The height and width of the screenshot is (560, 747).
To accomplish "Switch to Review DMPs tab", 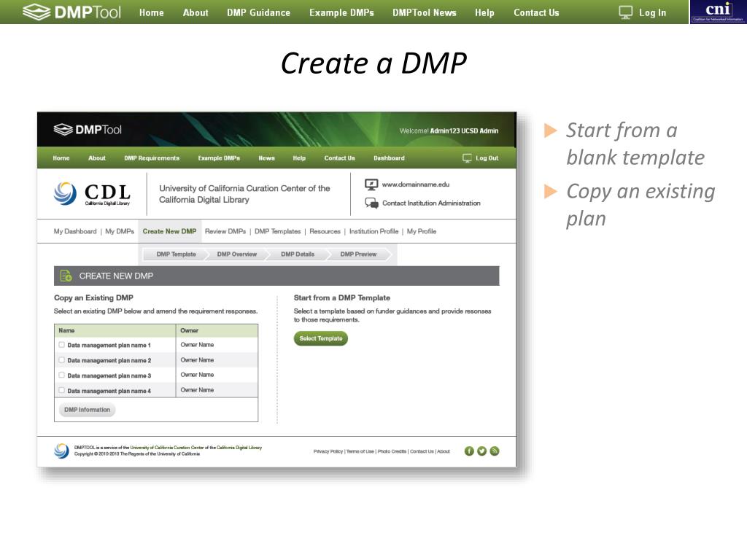I will [x=225, y=231].
